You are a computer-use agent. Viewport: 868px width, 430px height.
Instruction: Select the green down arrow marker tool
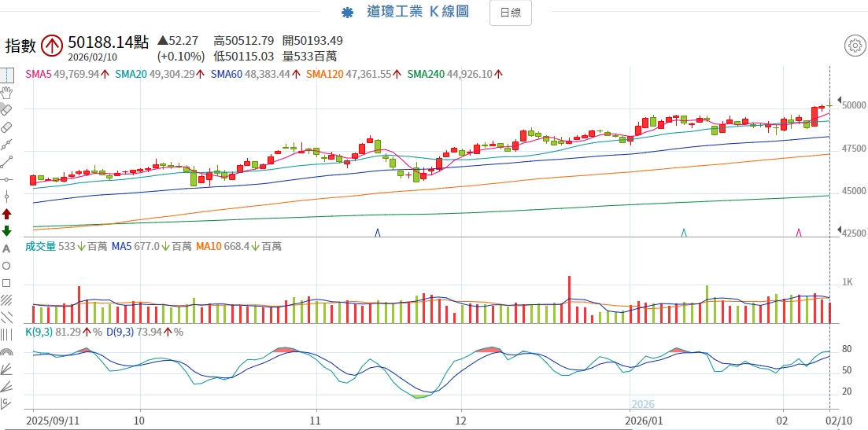[x=6, y=230]
